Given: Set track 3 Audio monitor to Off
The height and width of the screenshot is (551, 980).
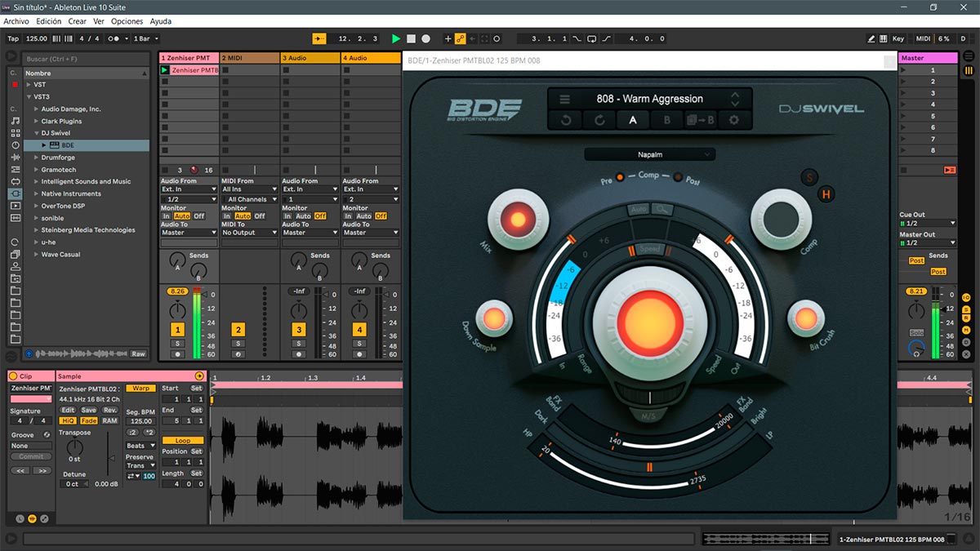Looking at the screenshot, I should (x=320, y=216).
